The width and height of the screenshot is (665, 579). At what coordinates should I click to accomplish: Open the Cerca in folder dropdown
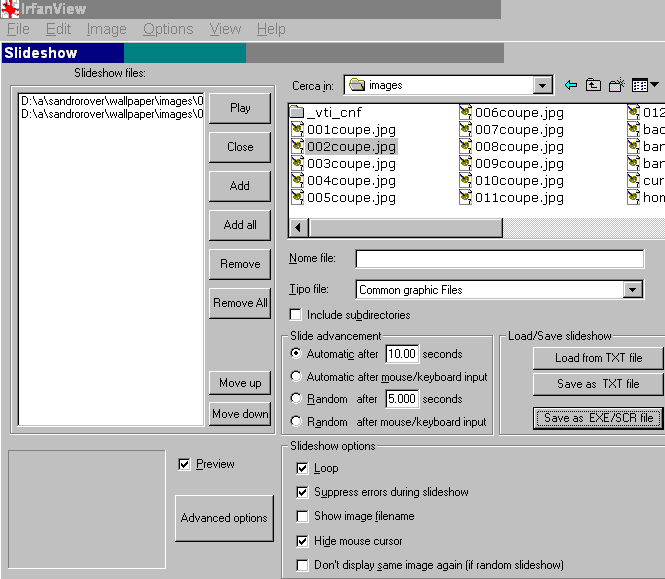542,85
